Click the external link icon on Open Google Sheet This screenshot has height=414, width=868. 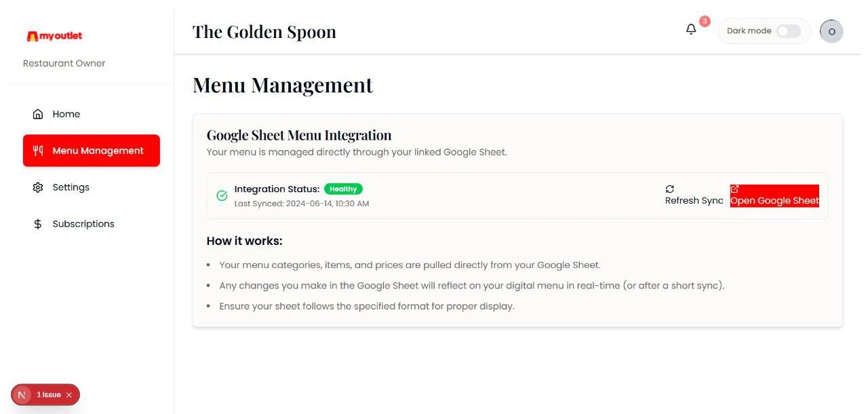click(734, 189)
